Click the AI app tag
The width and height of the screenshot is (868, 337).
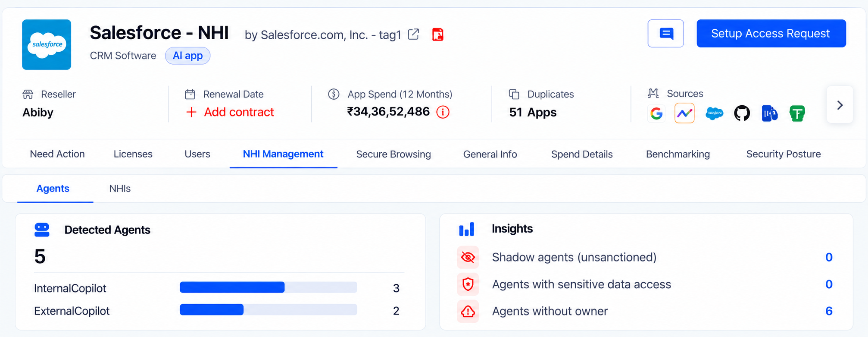[x=187, y=56]
